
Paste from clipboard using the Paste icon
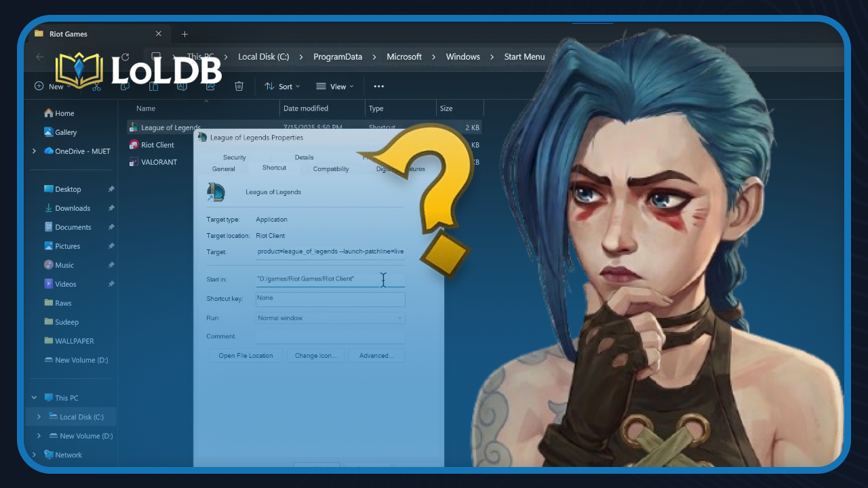(x=153, y=86)
